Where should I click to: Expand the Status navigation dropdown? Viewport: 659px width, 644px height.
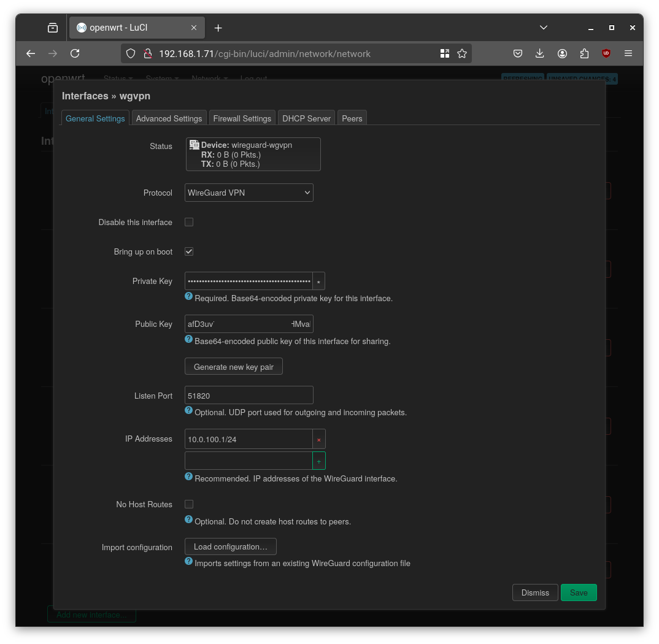coord(117,79)
